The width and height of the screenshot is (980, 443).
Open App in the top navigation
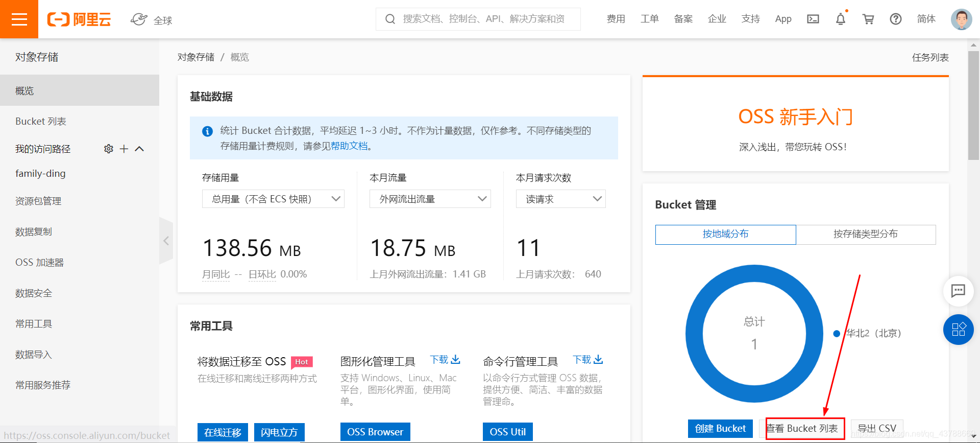[x=783, y=19]
